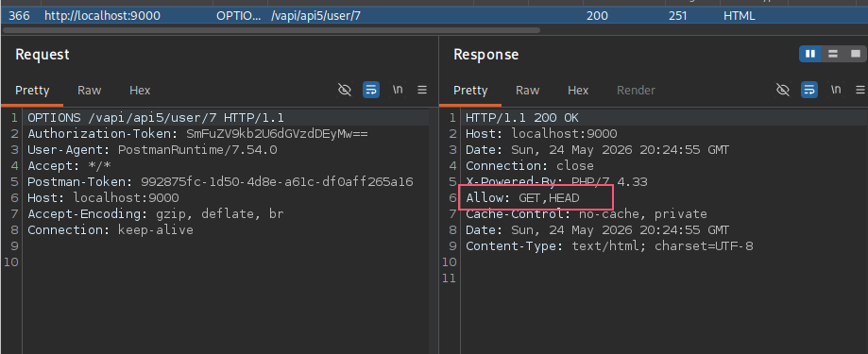Image resolution: width=868 pixels, height=354 pixels.
Task: Click OPTIONS method cell in history row
Action: 239,16
